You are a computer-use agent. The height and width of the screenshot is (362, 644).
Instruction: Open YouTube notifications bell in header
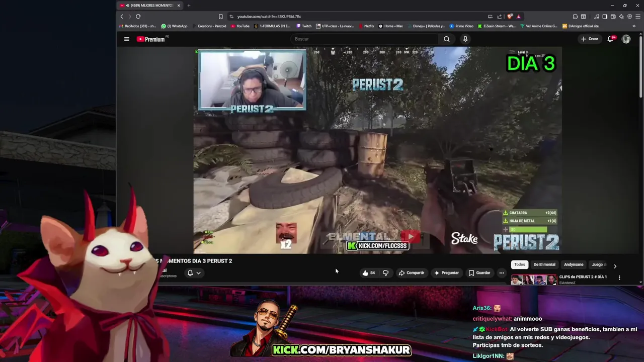click(x=611, y=39)
